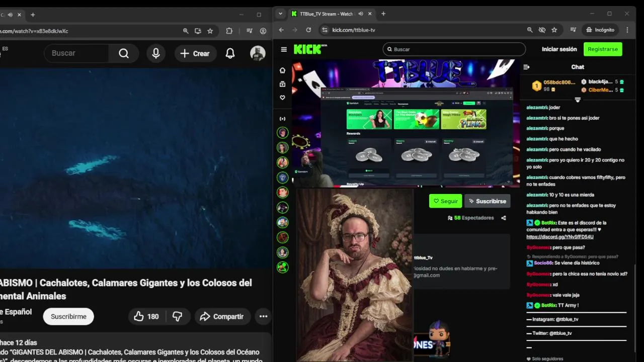
Task: Click YouTube voice search microphone
Action: (156, 53)
